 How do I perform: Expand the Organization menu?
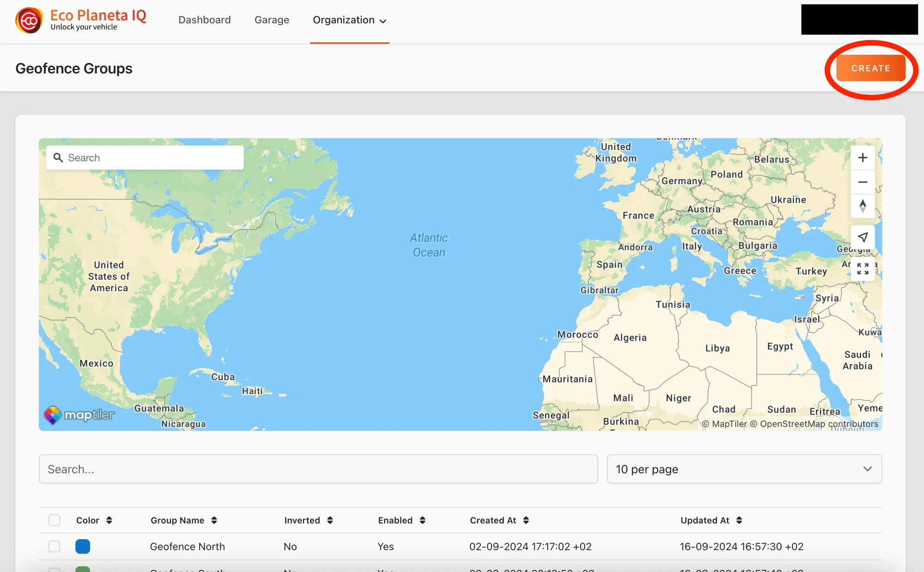pos(350,20)
